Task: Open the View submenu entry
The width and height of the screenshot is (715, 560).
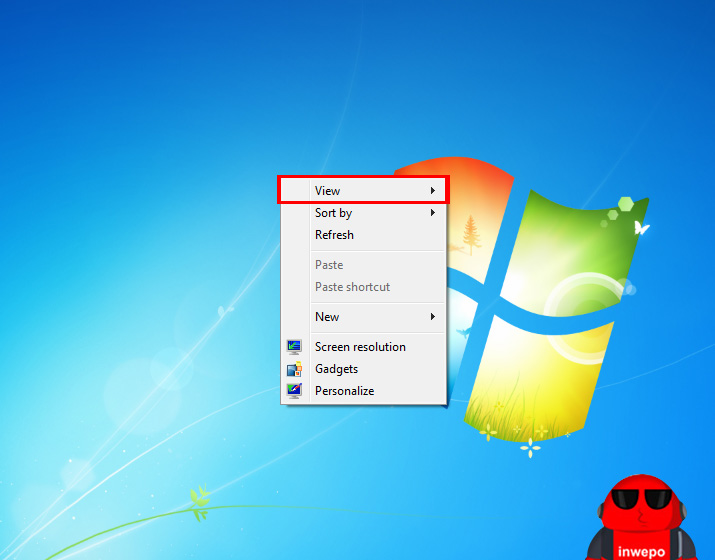Action: [363, 191]
